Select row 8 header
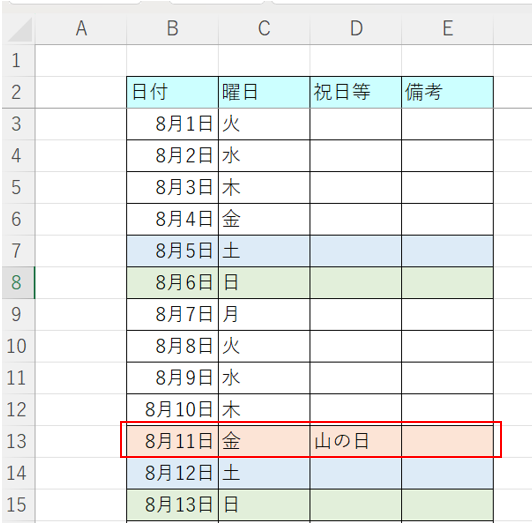The image size is (532, 525). (18, 283)
